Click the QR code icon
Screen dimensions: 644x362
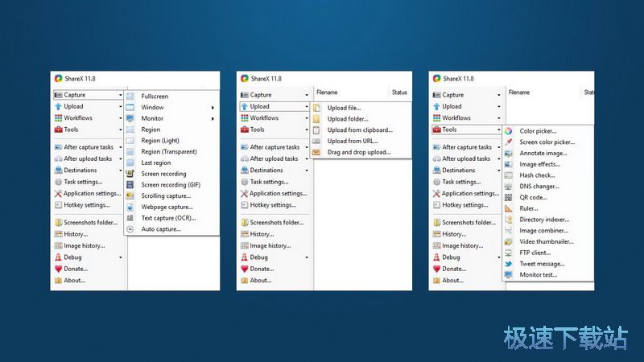(508, 197)
